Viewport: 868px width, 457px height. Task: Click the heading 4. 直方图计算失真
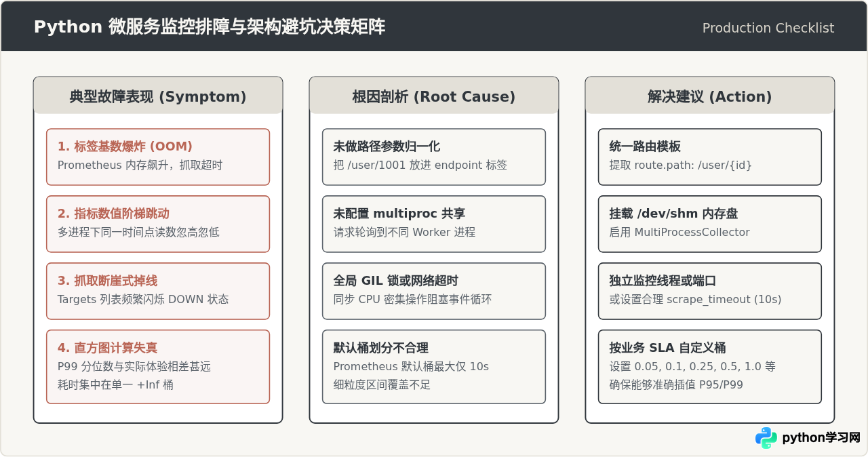(107, 348)
